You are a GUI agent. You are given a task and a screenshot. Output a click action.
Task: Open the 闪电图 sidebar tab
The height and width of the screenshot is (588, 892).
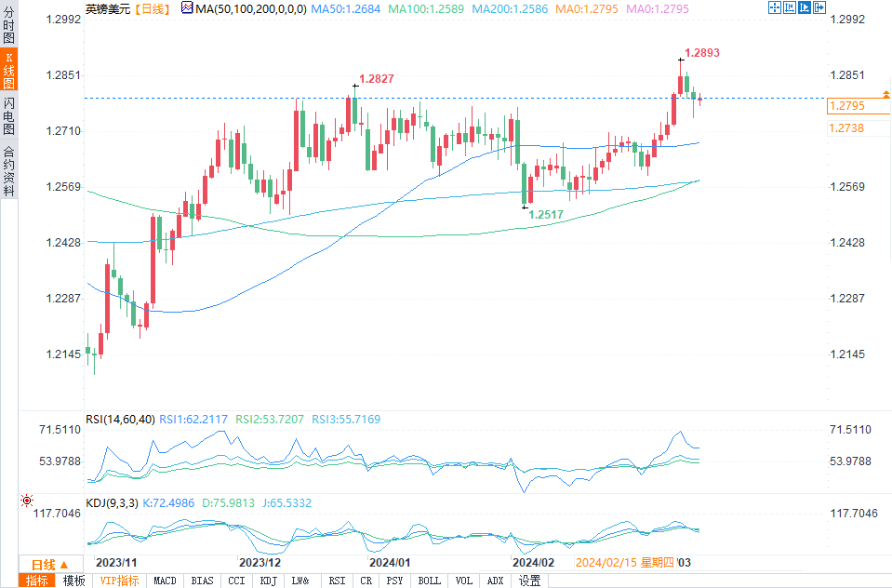pyautogui.click(x=8, y=115)
